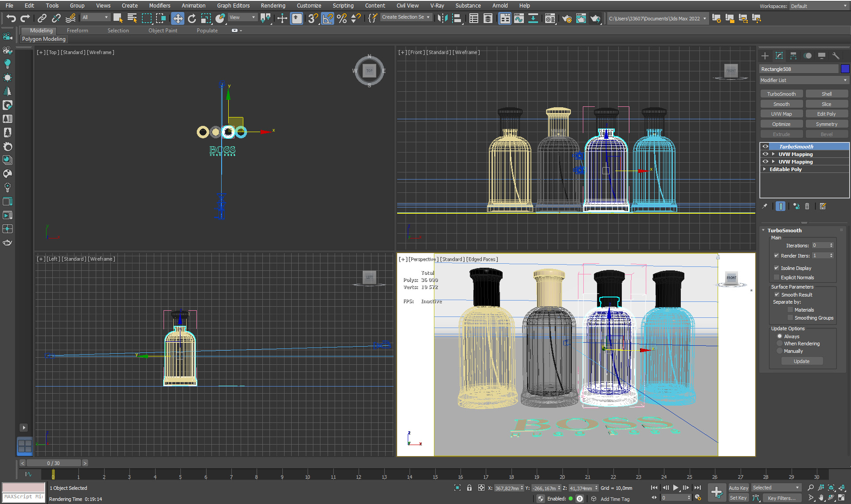Uncheck the Smooth Result checkbox
851x504 pixels.
click(777, 294)
